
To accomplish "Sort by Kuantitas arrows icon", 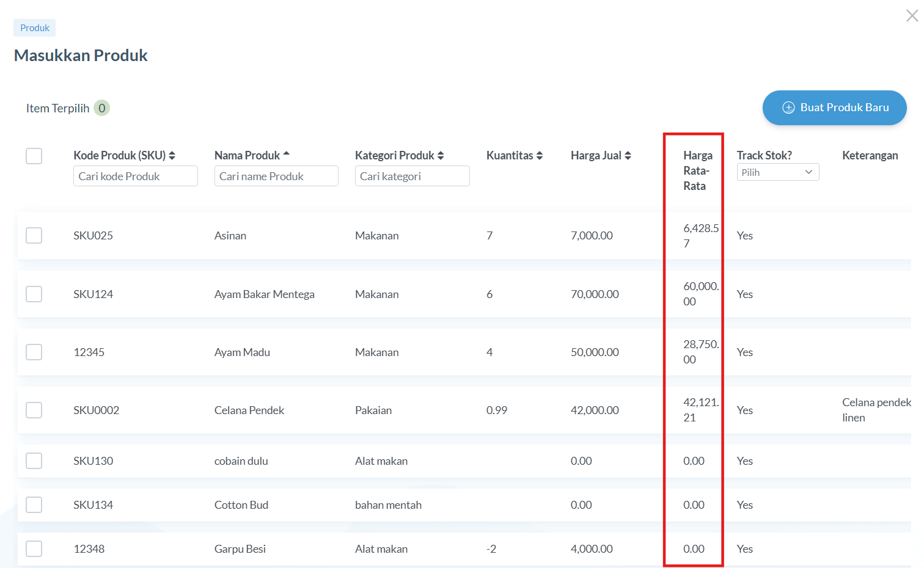I will [540, 156].
